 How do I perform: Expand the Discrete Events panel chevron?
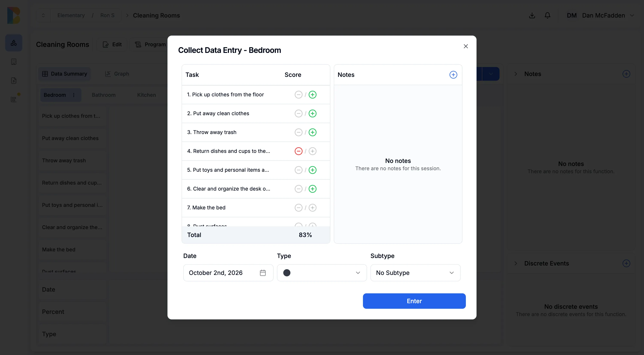click(516, 263)
